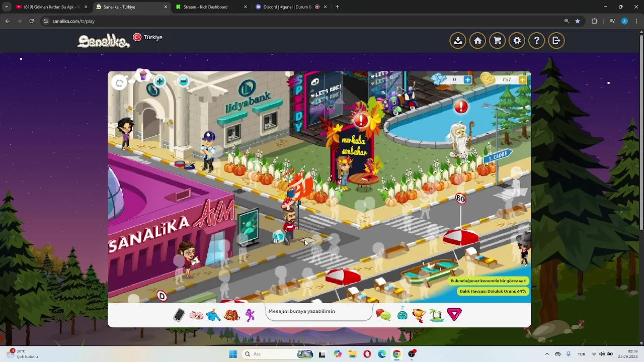Zoom out with the minus magnifier button
The height and width of the screenshot is (362, 644).
[183, 80]
